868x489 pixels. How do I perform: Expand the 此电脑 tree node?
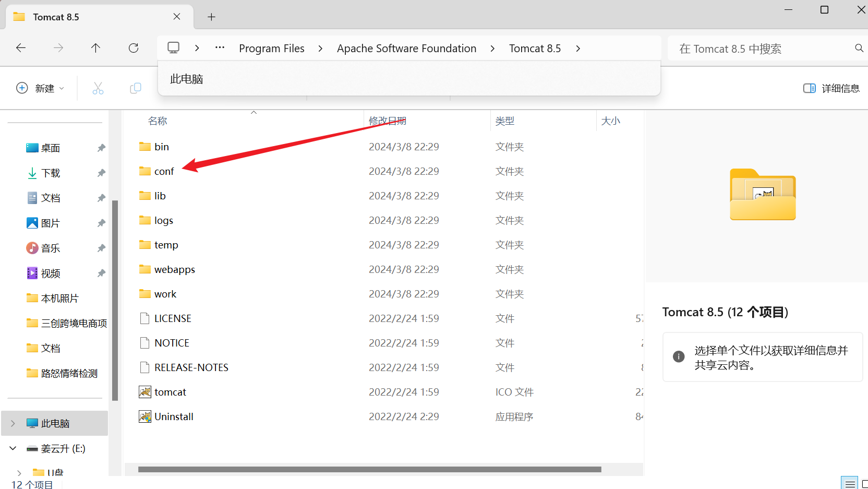click(13, 423)
